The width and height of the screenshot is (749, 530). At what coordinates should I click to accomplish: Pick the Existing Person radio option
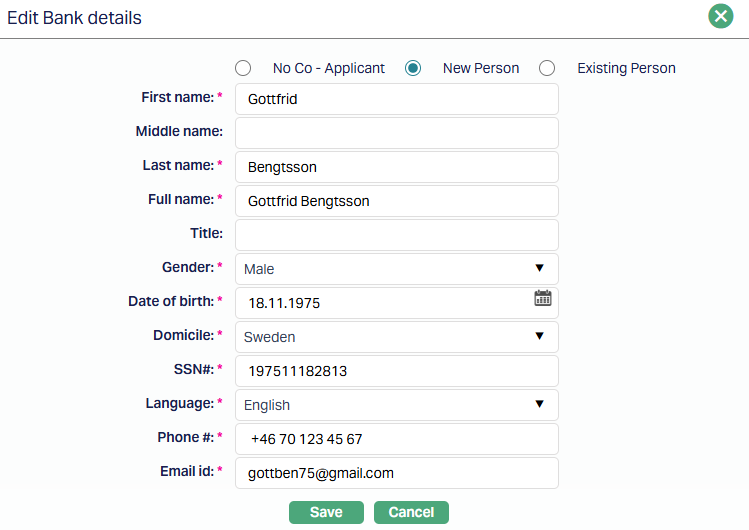coord(547,68)
